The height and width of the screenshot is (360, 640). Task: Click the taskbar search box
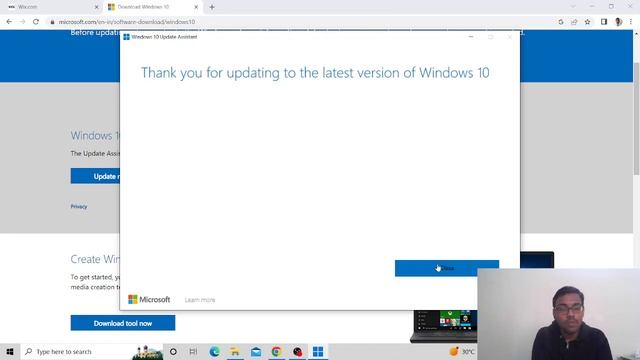pos(91,351)
